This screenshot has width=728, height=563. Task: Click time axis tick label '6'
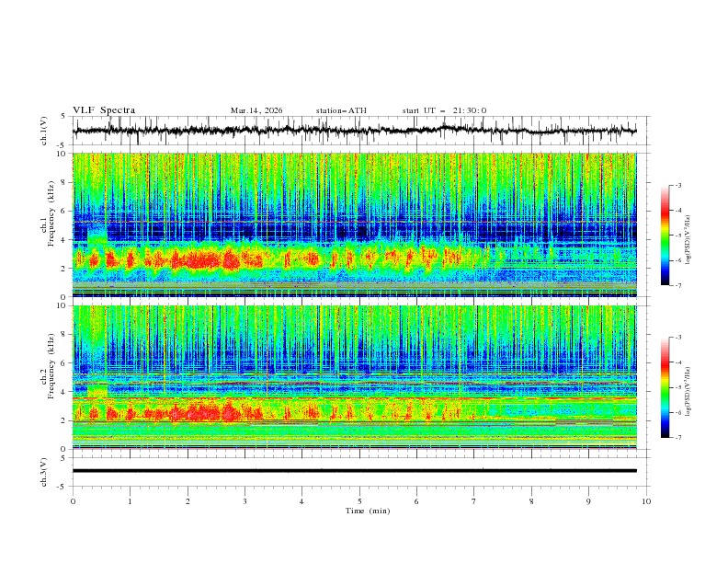(x=416, y=501)
